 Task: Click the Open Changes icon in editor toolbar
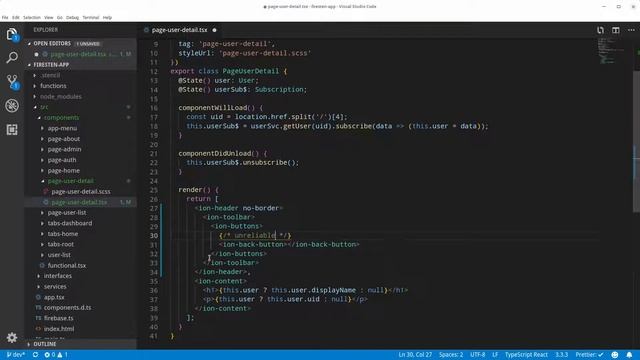(x=600, y=30)
